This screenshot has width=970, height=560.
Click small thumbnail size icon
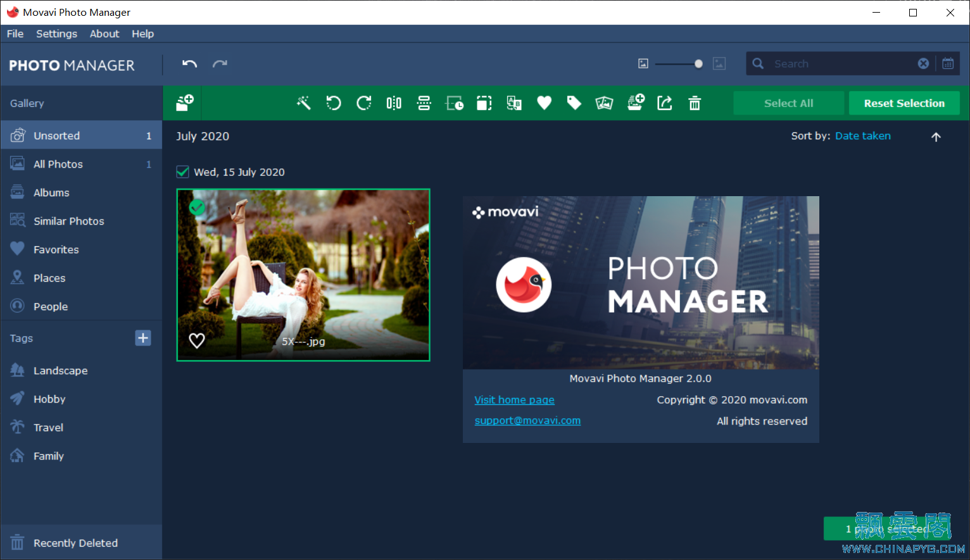pos(643,63)
